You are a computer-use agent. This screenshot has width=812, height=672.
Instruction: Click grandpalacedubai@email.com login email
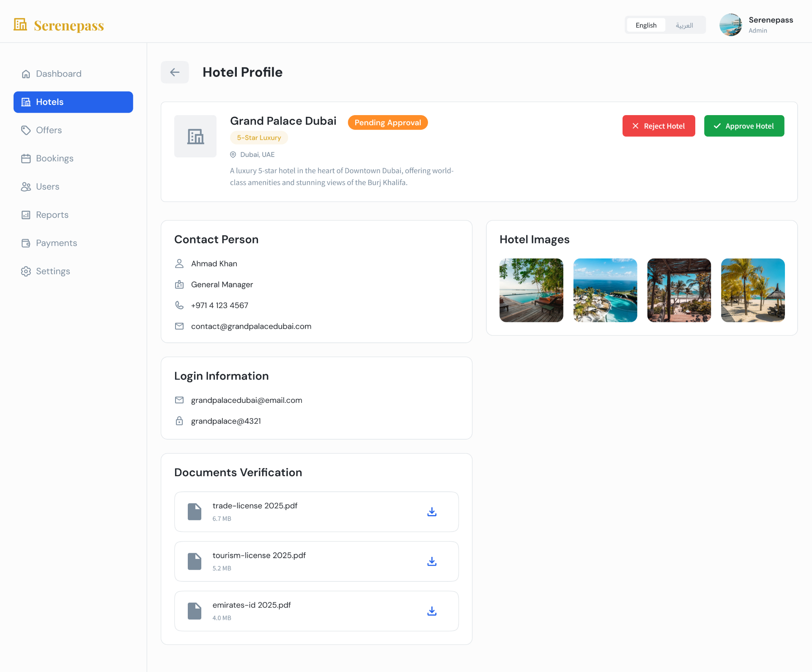pos(247,400)
